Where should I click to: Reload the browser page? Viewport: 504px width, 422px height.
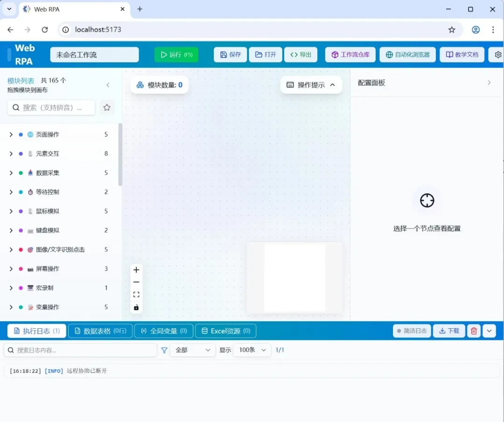click(45, 29)
